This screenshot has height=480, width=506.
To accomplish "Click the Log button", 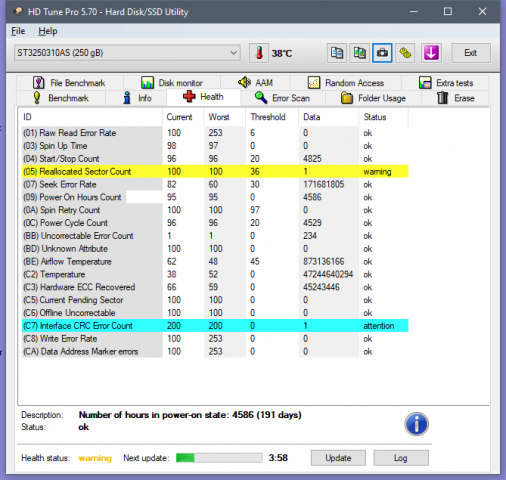I will [x=401, y=458].
